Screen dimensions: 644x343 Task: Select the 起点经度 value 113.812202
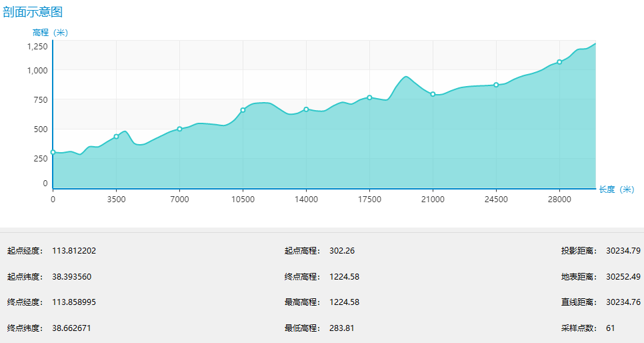(x=74, y=251)
